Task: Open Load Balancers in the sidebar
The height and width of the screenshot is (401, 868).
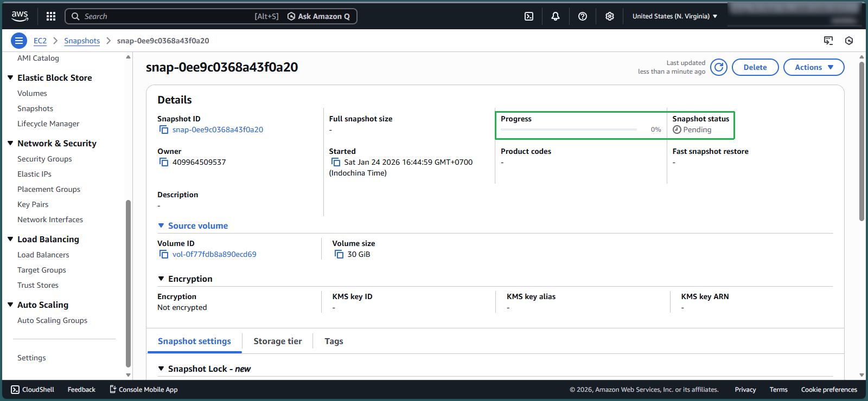Action: point(43,255)
